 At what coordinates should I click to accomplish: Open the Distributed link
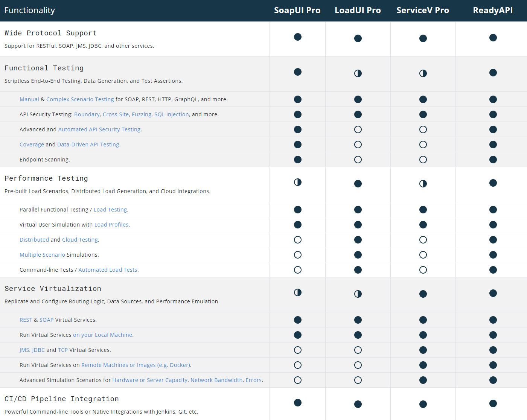34,240
